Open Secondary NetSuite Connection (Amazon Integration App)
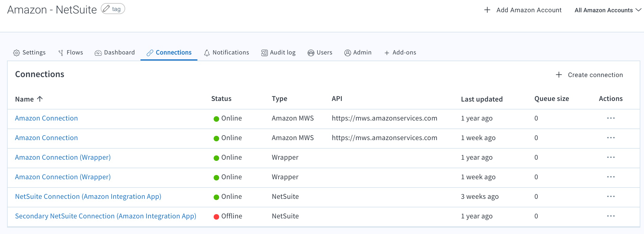The height and width of the screenshot is (234, 644). (106, 216)
